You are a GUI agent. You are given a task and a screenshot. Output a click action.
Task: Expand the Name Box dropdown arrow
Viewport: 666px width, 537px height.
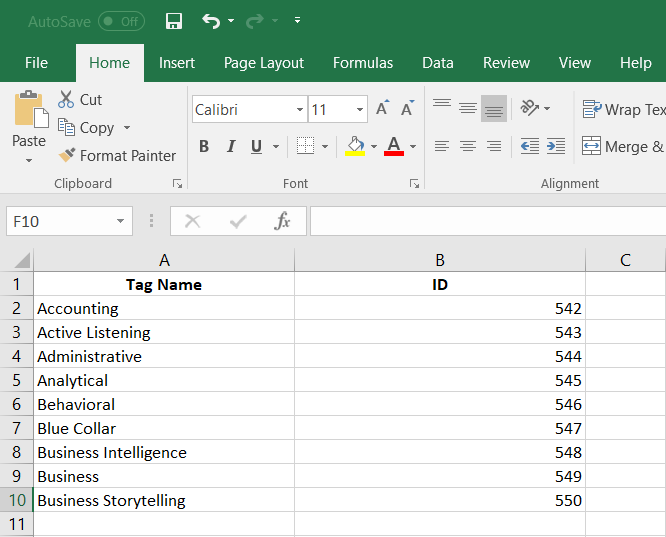tap(121, 221)
